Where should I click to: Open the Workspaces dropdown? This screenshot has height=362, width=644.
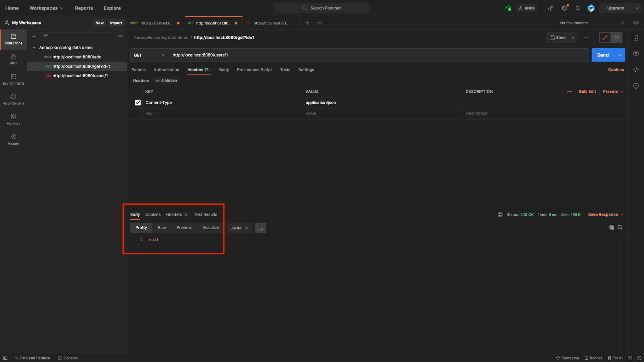coord(46,8)
